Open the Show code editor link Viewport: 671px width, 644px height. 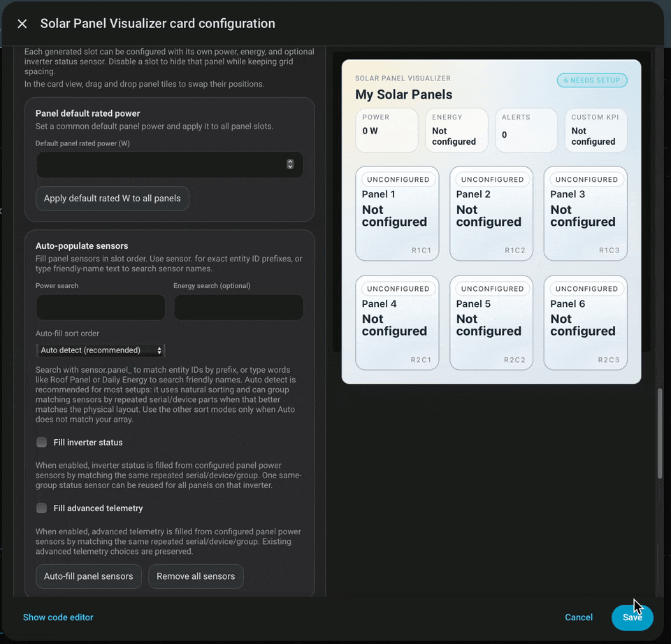pos(58,617)
